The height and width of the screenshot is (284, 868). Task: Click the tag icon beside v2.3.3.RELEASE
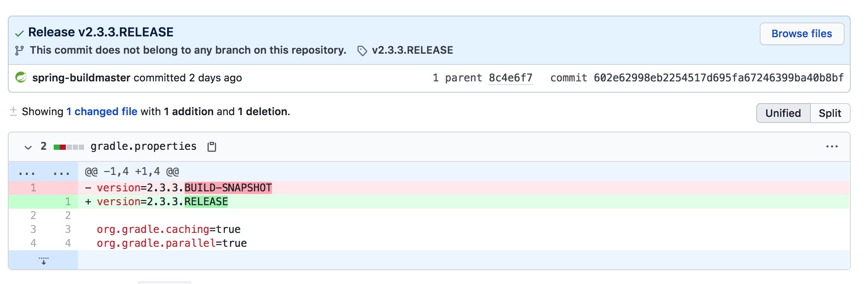pyautogui.click(x=362, y=51)
